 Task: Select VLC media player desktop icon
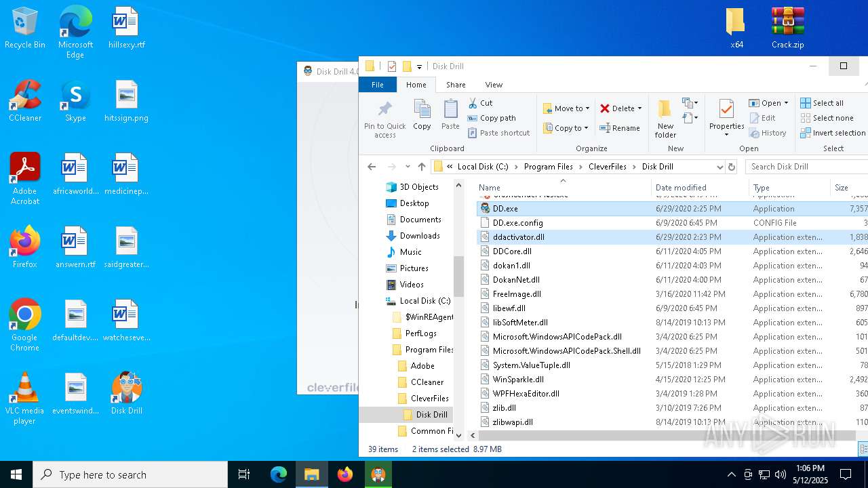point(25,399)
